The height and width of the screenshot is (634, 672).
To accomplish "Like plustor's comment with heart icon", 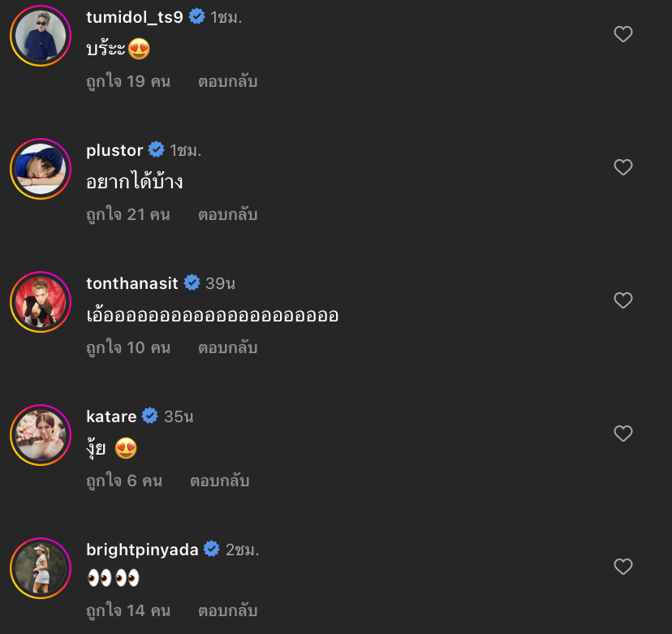I will 622,167.
